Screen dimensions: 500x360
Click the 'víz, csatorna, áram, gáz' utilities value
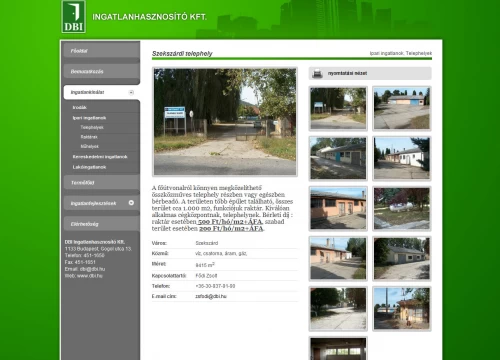coord(221,253)
